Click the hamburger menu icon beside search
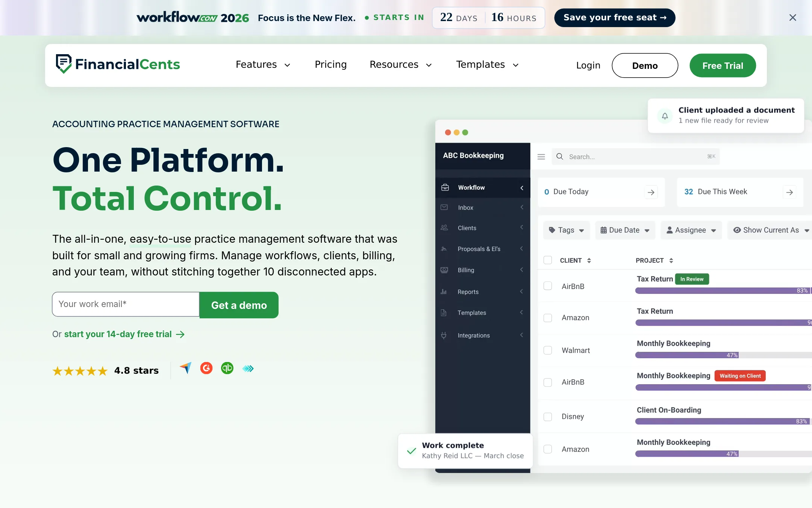This screenshot has width=812, height=508. pyautogui.click(x=541, y=157)
